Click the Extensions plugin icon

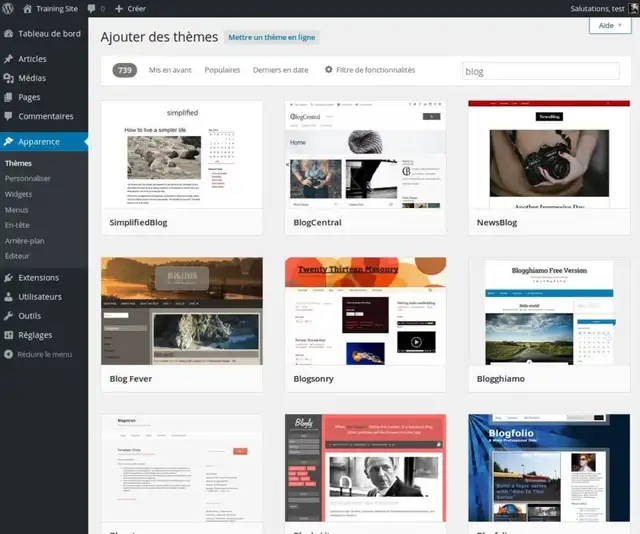9,278
